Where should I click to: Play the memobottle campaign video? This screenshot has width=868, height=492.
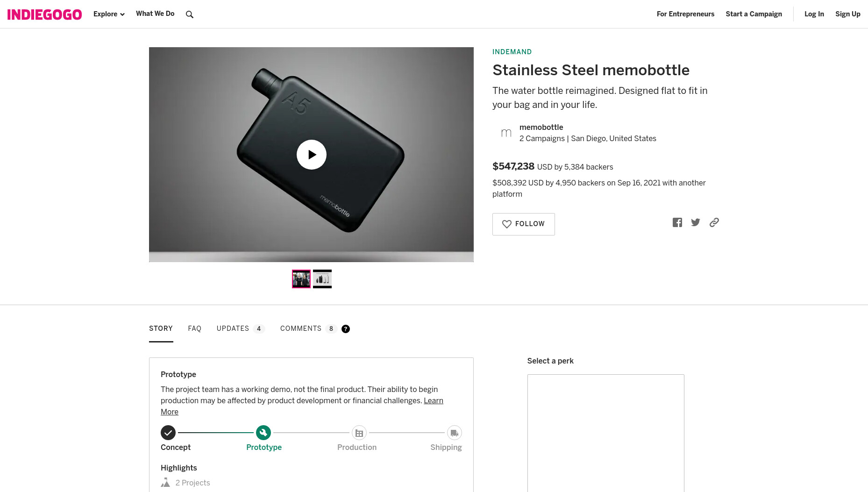(x=312, y=155)
